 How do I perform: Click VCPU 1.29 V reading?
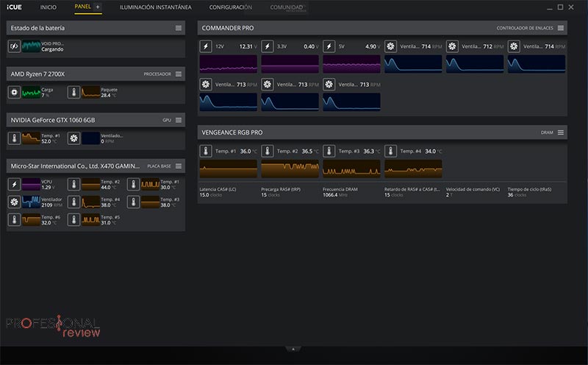tap(49, 188)
